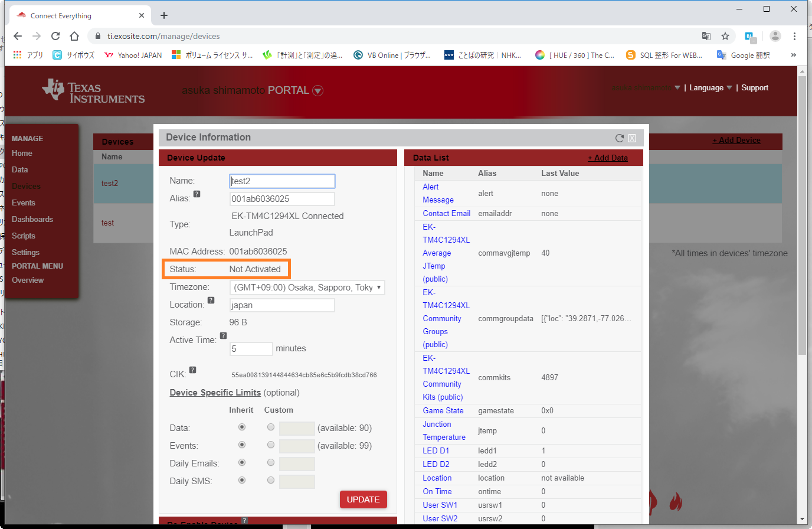This screenshot has height=529, width=812.
Task: Open Dashboards in the sidebar
Action: [x=32, y=219]
